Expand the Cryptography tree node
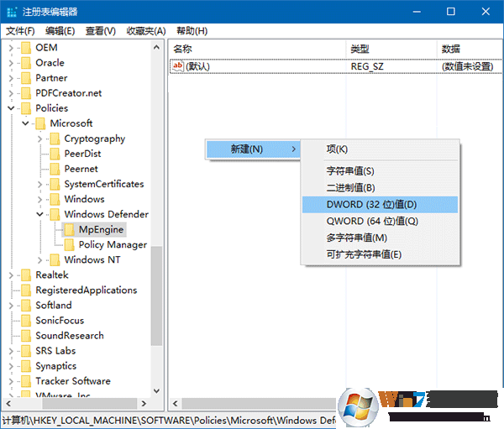This screenshot has width=504, height=429. (39, 139)
